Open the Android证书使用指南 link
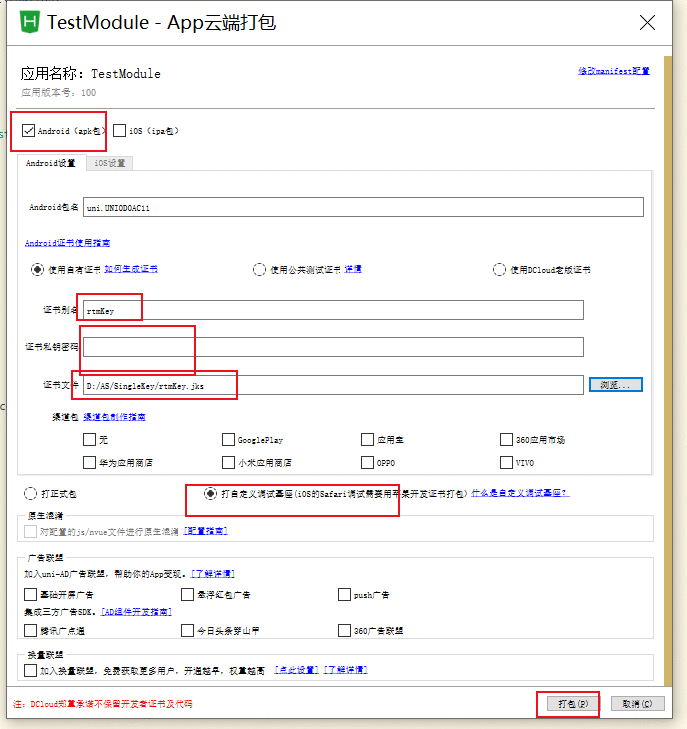This screenshot has width=687, height=729. click(x=67, y=243)
